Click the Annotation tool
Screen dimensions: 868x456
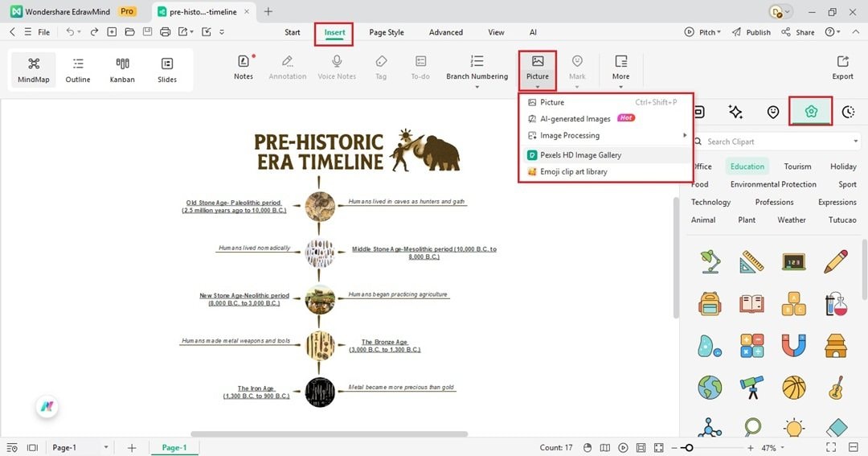(287, 68)
